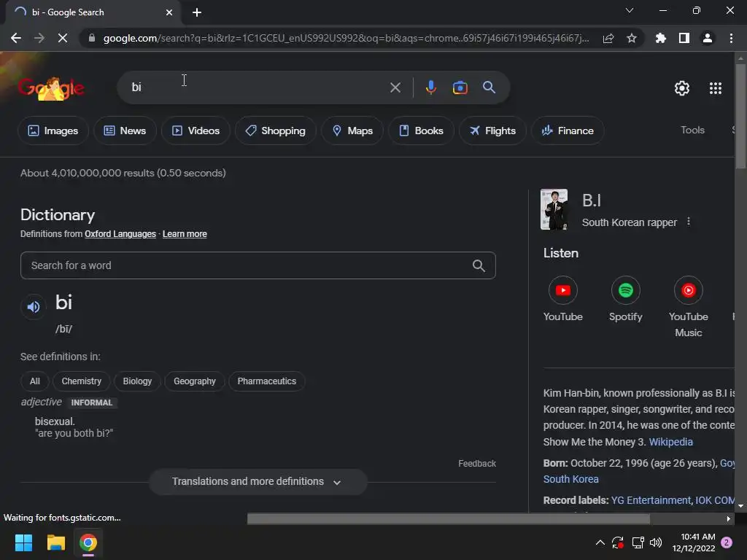Viewport: 747px width, 560px height.
Task: Filter definitions by Biology
Action: pos(137,381)
